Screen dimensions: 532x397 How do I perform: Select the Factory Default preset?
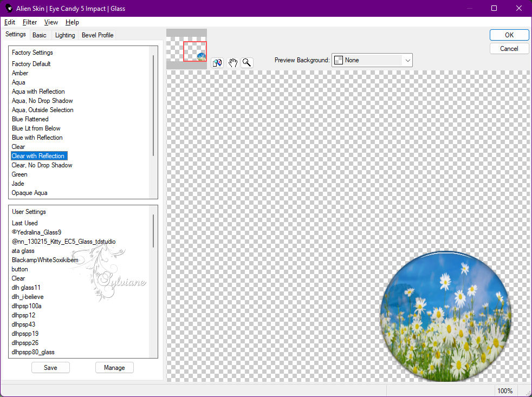pos(31,64)
